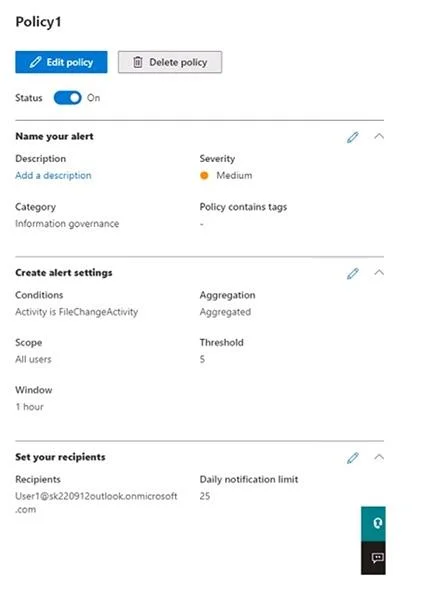The width and height of the screenshot is (432, 601).
Task: Click the pencil icon beside Name your alert
Action: click(353, 137)
